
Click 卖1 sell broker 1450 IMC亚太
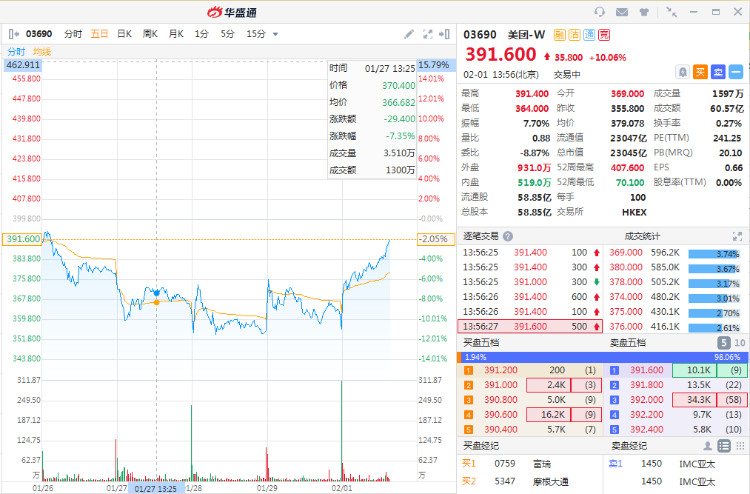(x=676, y=464)
